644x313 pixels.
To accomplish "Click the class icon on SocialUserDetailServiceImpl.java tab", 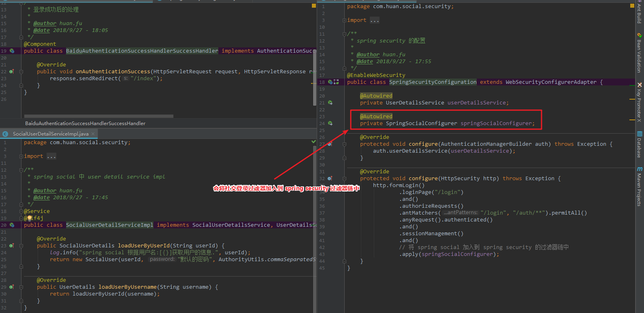I will pyautogui.click(x=5, y=134).
